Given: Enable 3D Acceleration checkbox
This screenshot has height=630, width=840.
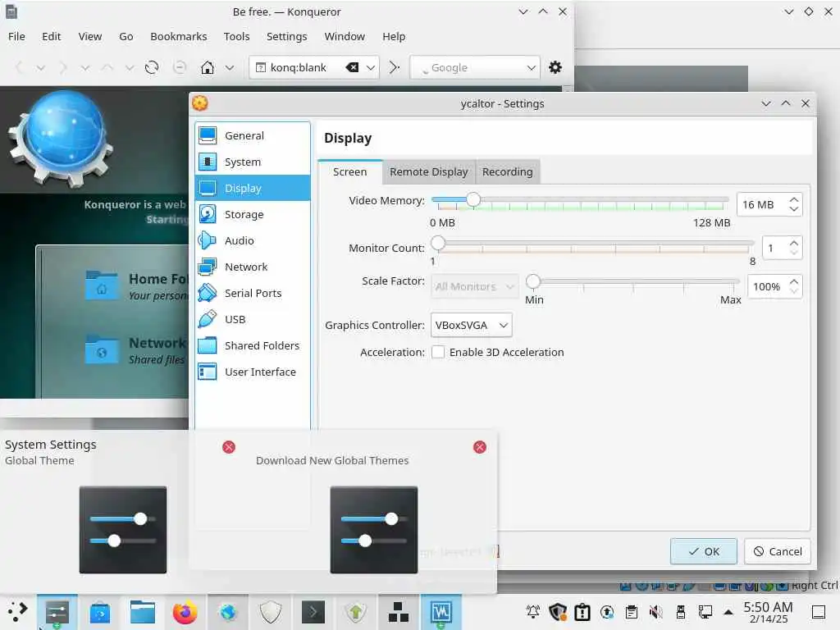Looking at the screenshot, I should click(438, 353).
